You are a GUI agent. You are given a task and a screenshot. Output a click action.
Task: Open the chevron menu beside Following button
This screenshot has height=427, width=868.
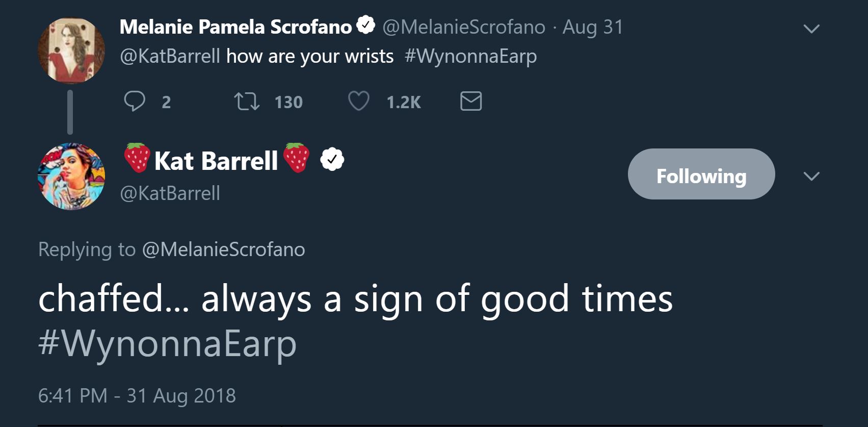pos(811,177)
